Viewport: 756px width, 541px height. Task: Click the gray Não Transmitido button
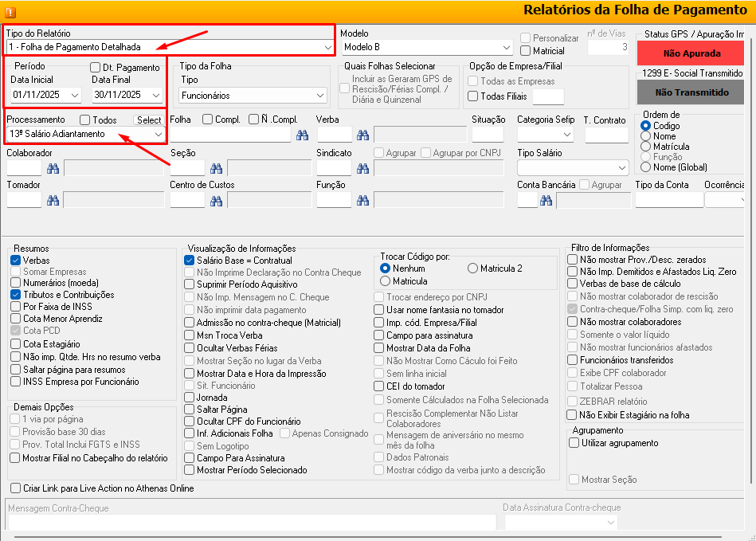(x=691, y=92)
